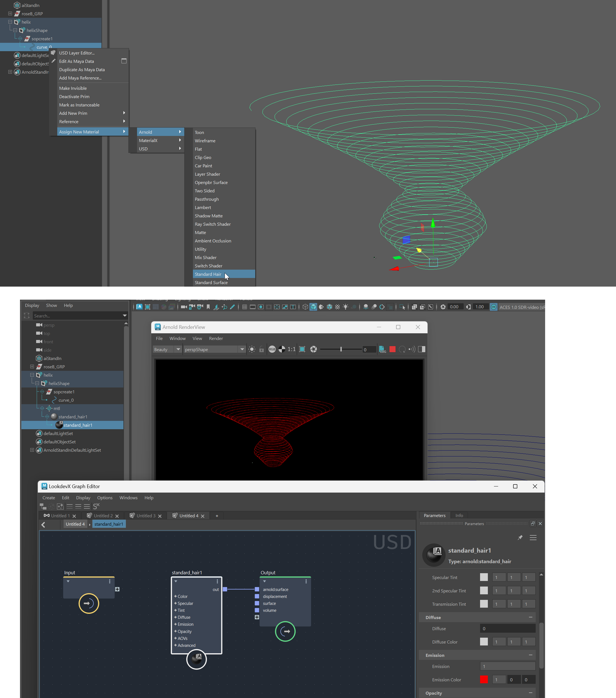Pin the Parameters panel
Viewport: 616px width, 698px height.
(x=520, y=538)
